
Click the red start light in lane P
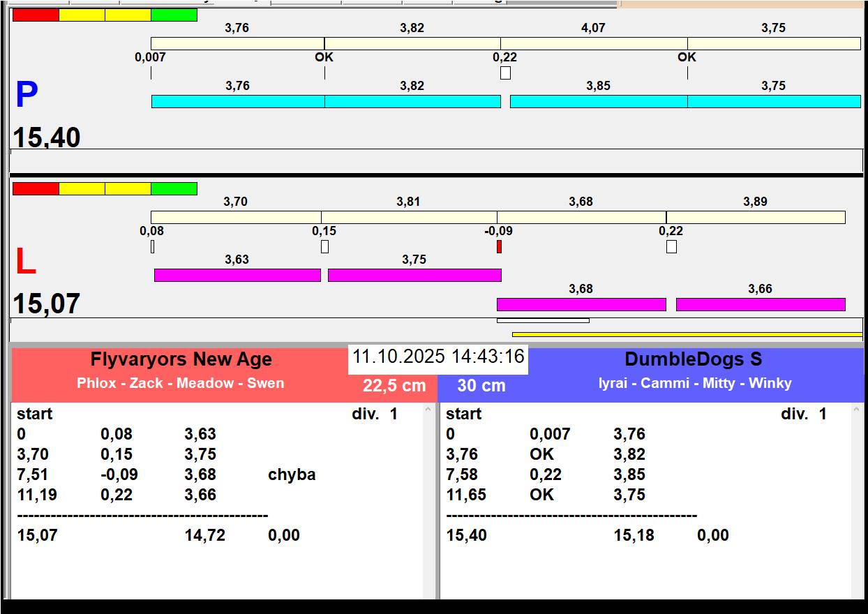click(x=36, y=15)
